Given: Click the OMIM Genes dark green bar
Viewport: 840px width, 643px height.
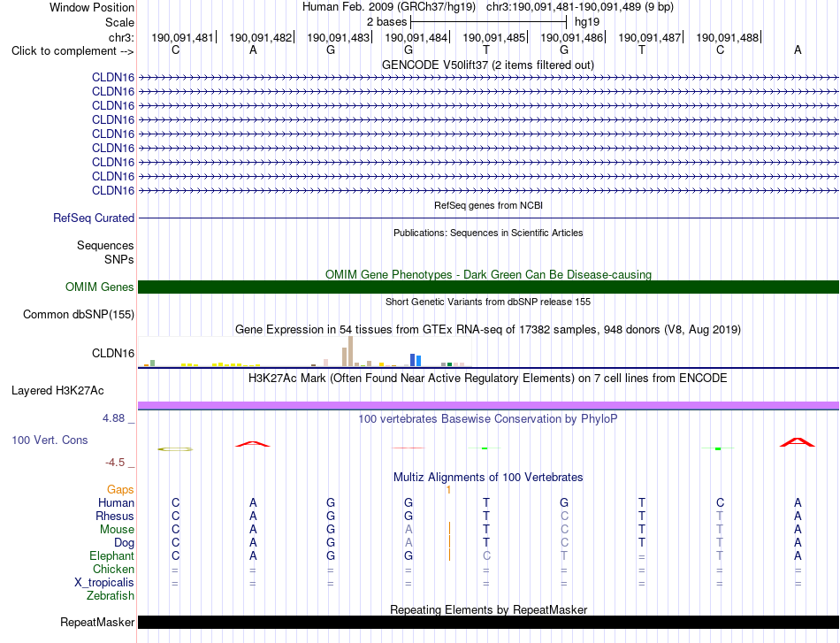Looking at the screenshot, I should pyautogui.click(x=488, y=287).
